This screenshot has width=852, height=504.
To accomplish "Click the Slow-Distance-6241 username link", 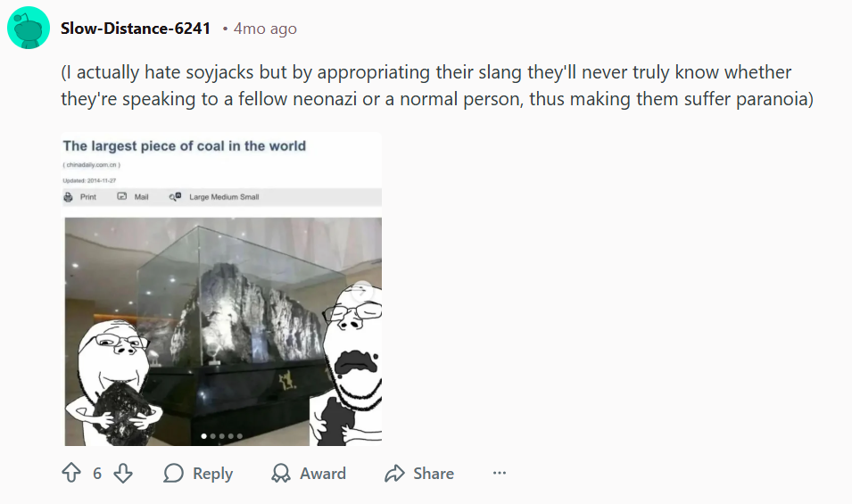I will pyautogui.click(x=136, y=29).
